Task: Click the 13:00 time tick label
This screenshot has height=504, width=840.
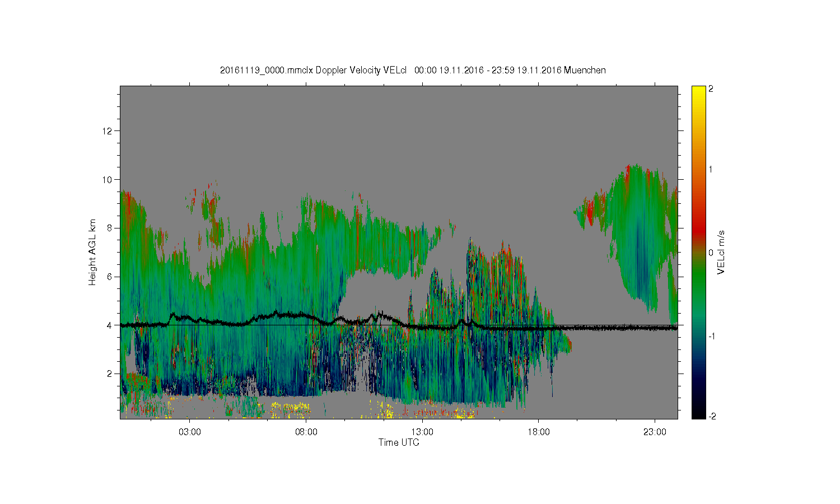Action: tap(422, 432)
